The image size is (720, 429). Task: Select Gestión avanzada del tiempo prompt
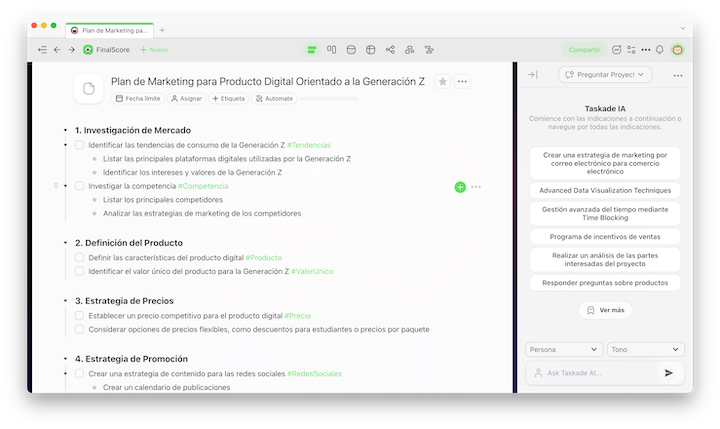tap(605, 214)
